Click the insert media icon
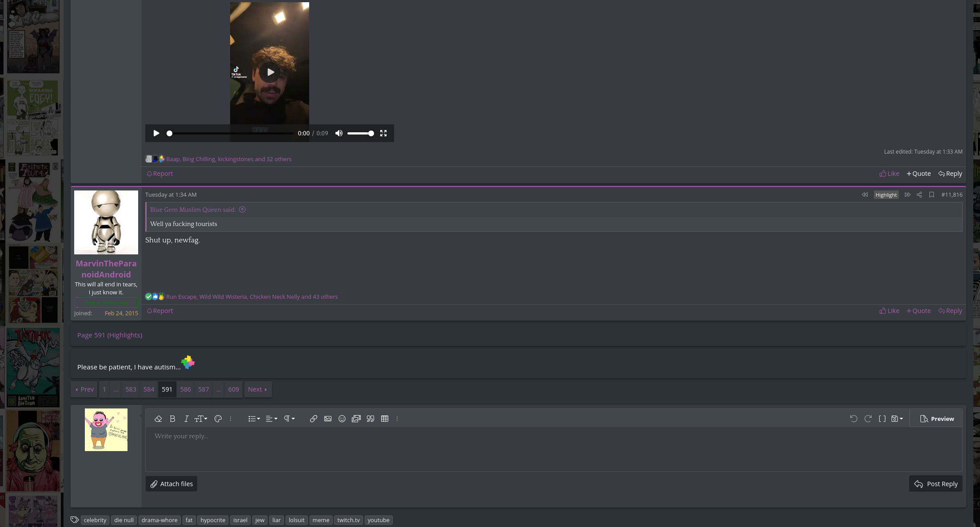The image size is (980, 527). [x=356, y=419]
